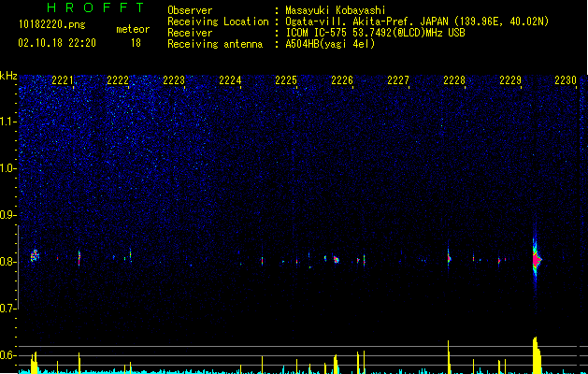Click the 2227 time marker
588x374 pixels.
398,80
